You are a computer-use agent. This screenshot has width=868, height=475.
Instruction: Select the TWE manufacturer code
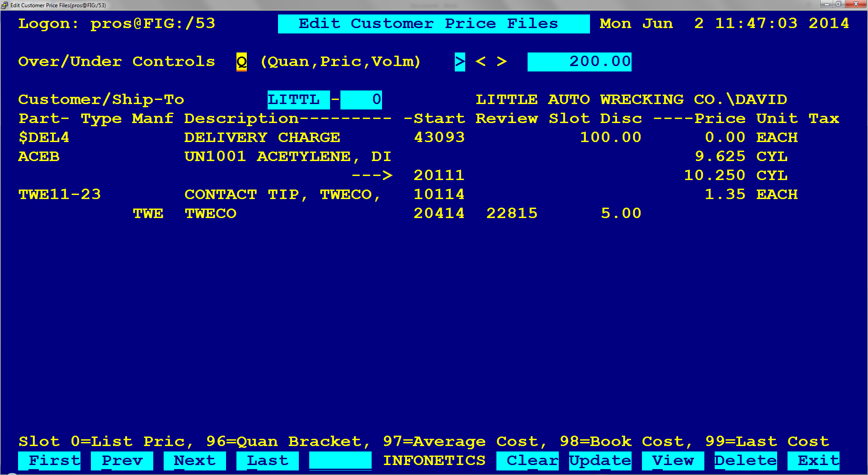(x=148, y=214)
